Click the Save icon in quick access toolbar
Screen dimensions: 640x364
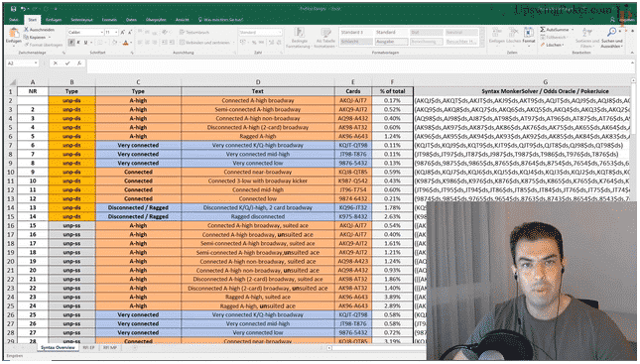point(14,9)
